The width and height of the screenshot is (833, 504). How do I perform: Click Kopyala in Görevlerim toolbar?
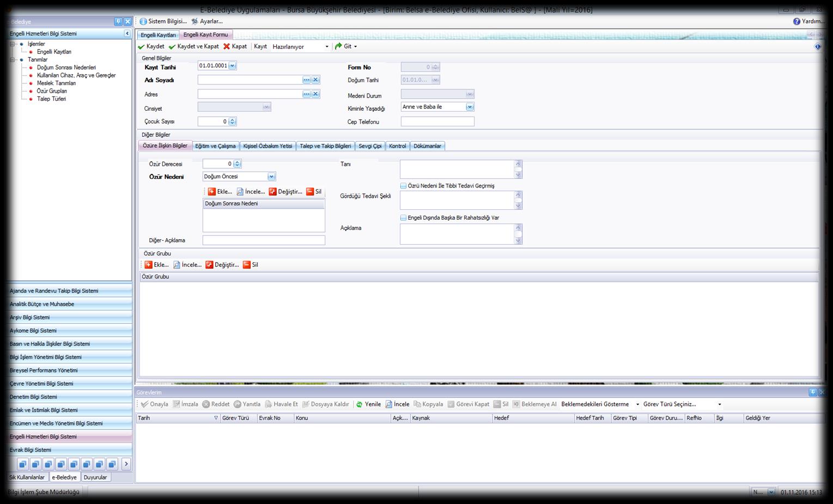428,404
